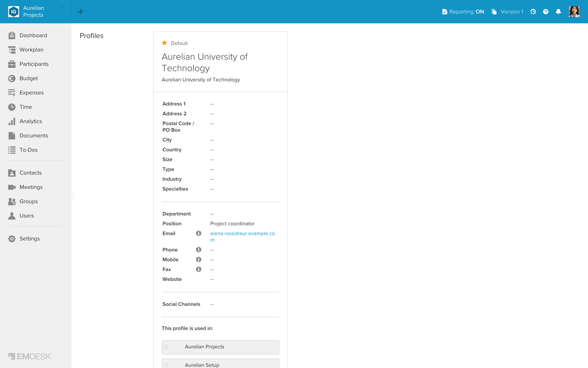
Task: Open the Users person icon
Action: pyautogui.click(x=12, y=216)
